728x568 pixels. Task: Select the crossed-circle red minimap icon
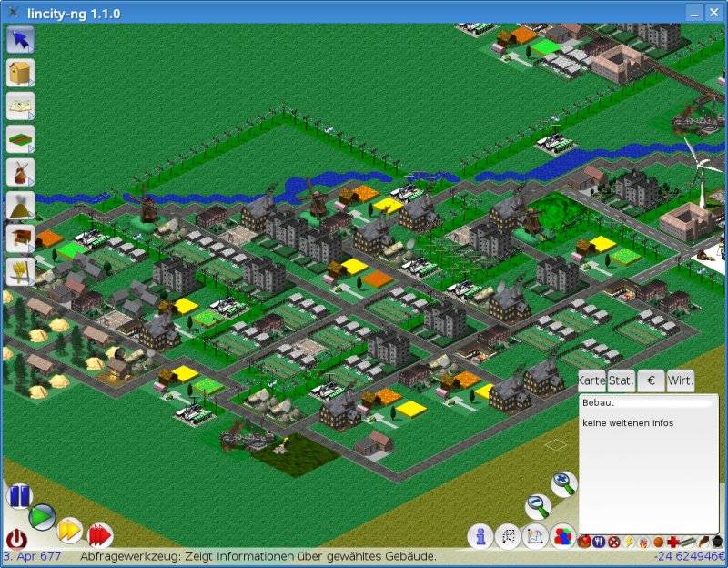(613, 542)
